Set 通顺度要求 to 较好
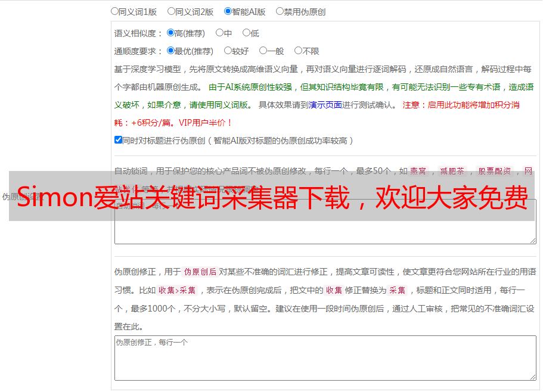The height and width of the screenshot is (392, 543). pyautogui.click(x=228, y=51)
